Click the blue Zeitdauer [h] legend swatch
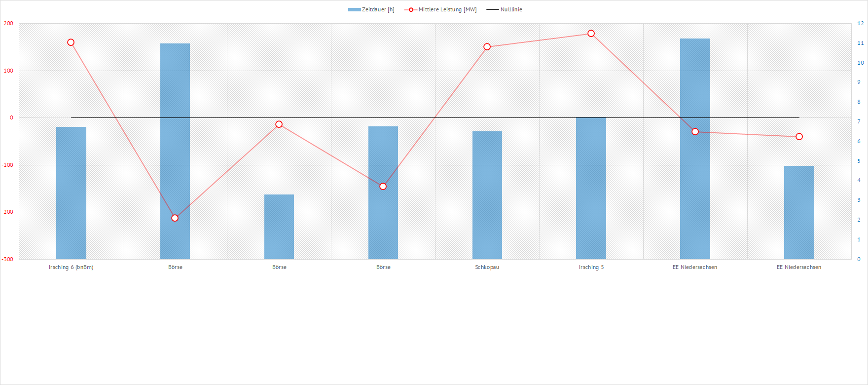This screenshot has width=868, height=385. tap(354, 10)
